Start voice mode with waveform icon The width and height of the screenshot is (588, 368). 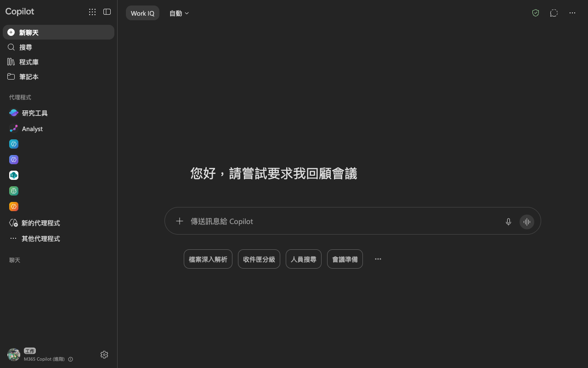(x=527, y=222)
